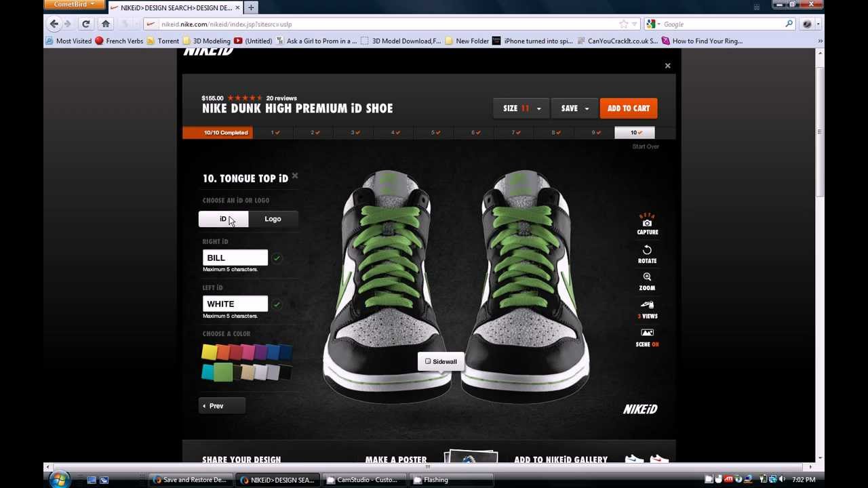Image resolution: width=868 pixels, height=488 pixels.
Task: Bookmark this page with the star
Action: click(623, 24)
